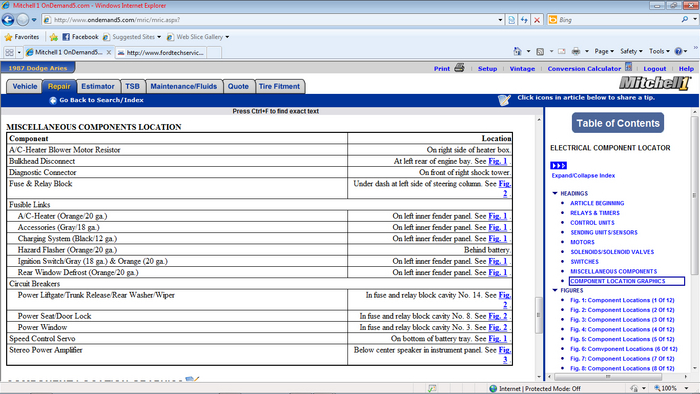The image size is (700, 394).
Task: Open RELAYS & TIMERS heading link
Action: point(595,213)
